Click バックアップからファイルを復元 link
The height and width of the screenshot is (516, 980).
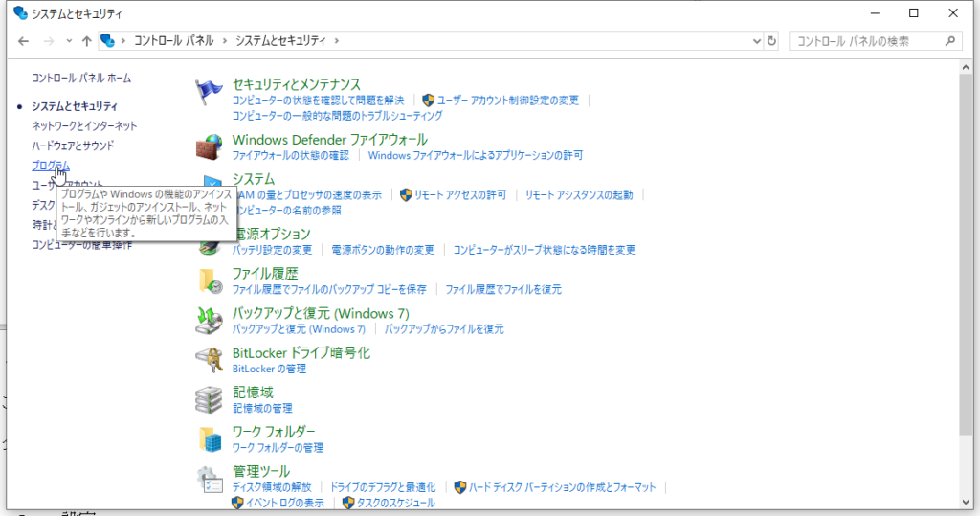[x=444, y=329]
